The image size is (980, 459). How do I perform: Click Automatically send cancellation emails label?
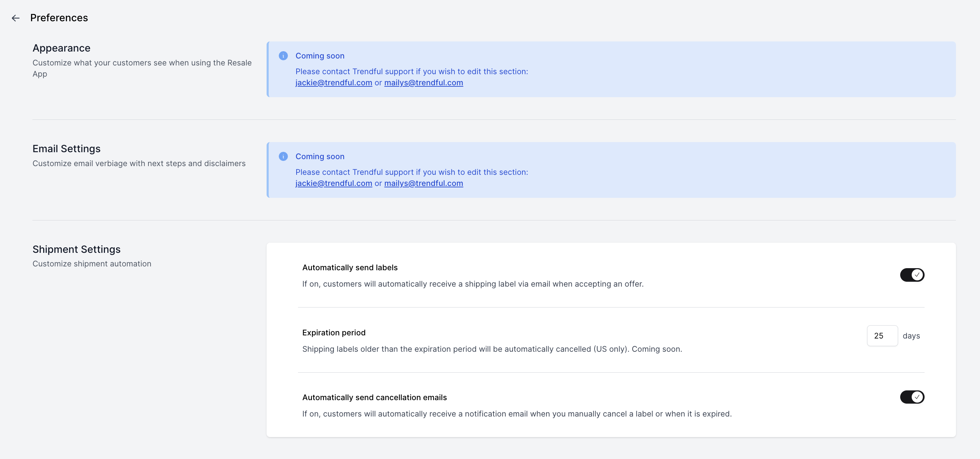pos(374,397)
